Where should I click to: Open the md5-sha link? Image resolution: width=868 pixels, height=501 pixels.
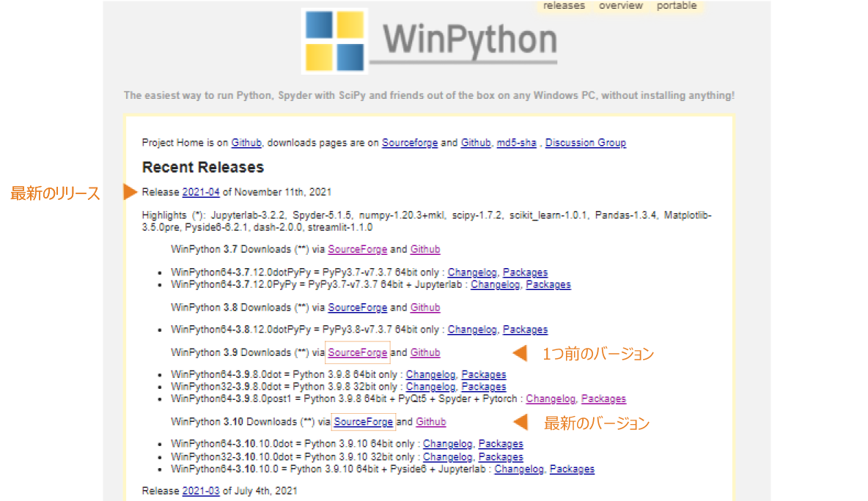(x=517, y=143)
